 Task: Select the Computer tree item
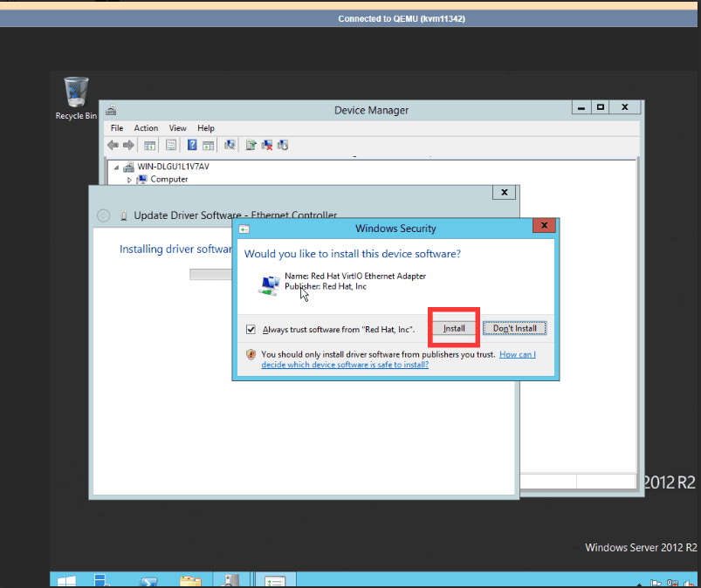pyautogui.click(x=169, y=179)
